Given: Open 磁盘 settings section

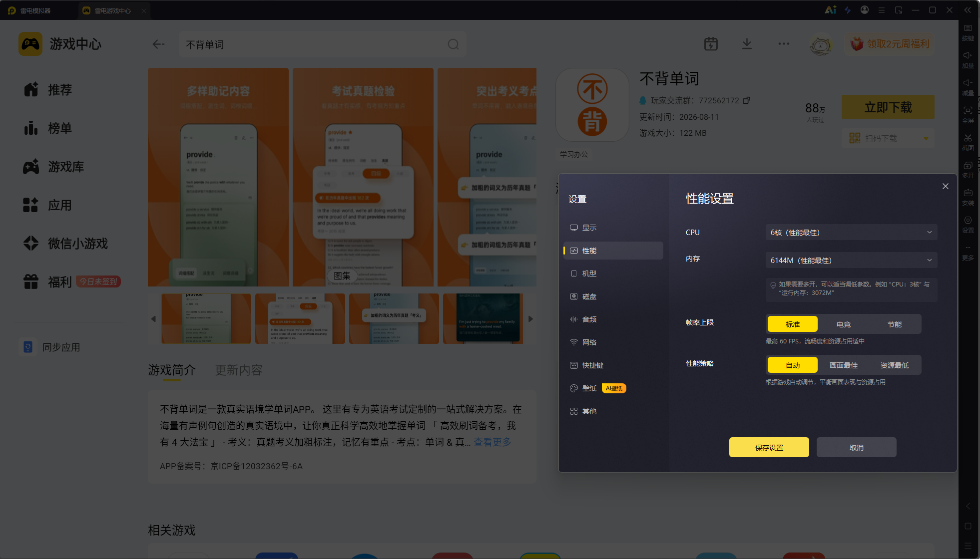Looking at the screenshot, I should coord(613,296).
